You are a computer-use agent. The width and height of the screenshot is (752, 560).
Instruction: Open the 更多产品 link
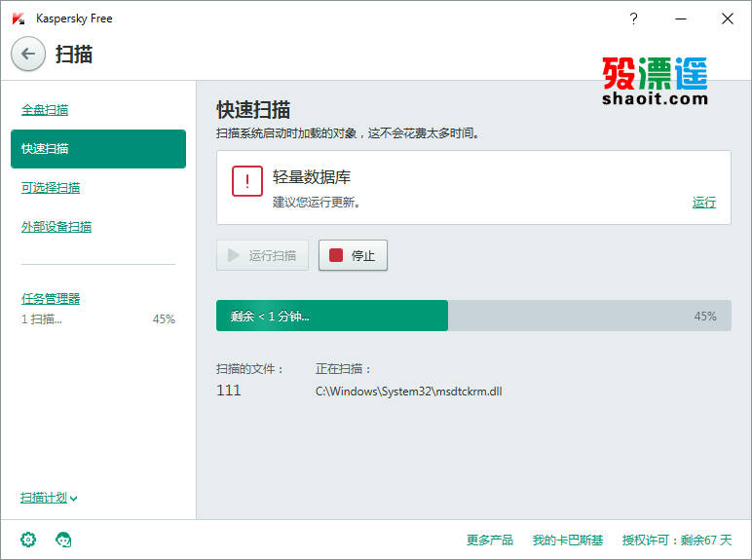coord(490,540)
